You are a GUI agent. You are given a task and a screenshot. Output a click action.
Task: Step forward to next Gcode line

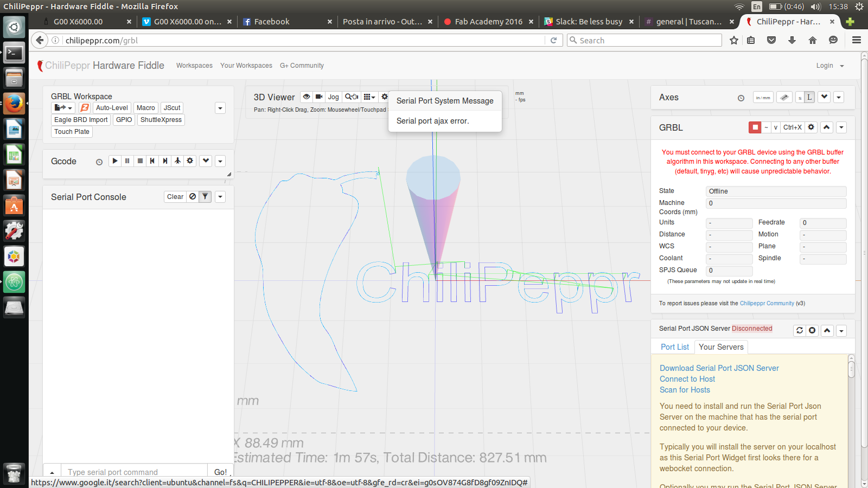[165, 161]
